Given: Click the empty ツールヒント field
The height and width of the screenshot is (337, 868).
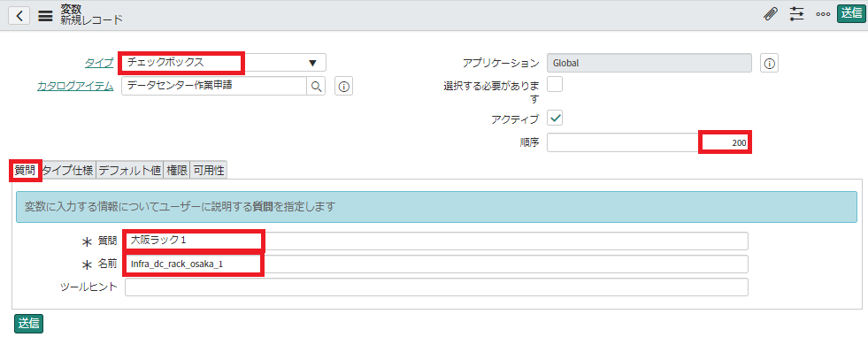Looking at the screenshot, I should [437, 287].
